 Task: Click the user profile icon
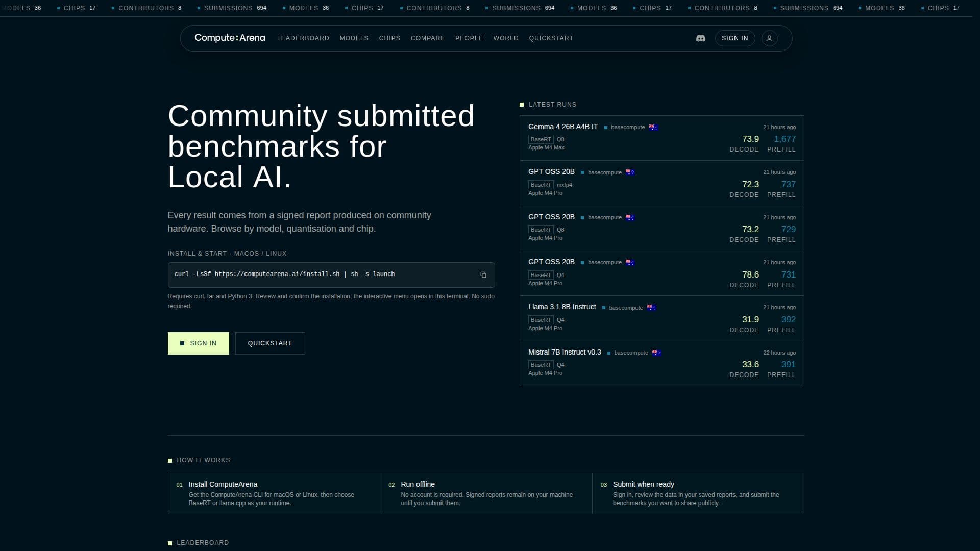click(769, 38)
